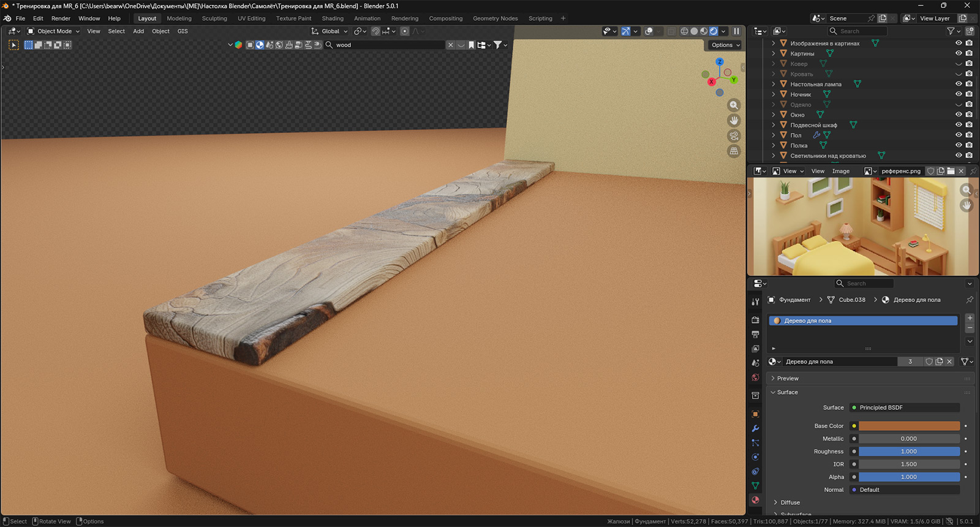This screenshot has width=980, height=527.
Task: Expand the Полка collection in outliner
Action: (774, 145)
